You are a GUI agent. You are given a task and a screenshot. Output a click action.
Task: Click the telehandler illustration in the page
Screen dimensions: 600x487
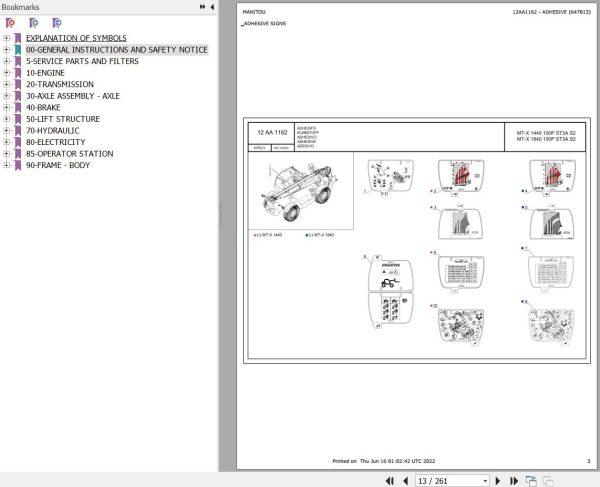pos(300,192)
